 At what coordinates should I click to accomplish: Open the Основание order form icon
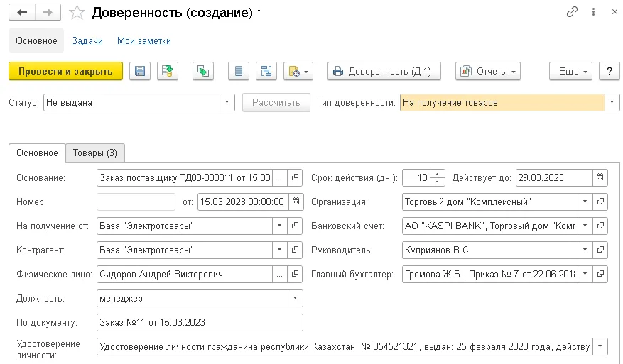(x=295, y=177)
